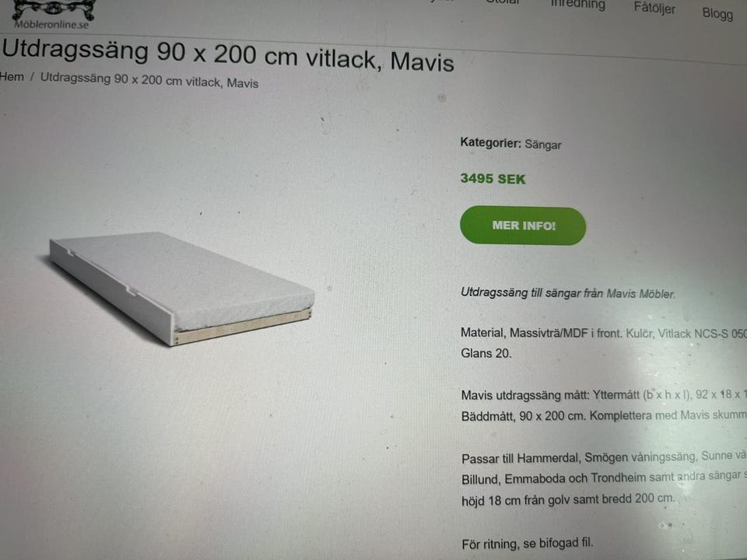Click the Utdragssäng breadcrumb link
Image resolution: width=747 pixels, height=560 pixels.
click(x=149, y=80)
